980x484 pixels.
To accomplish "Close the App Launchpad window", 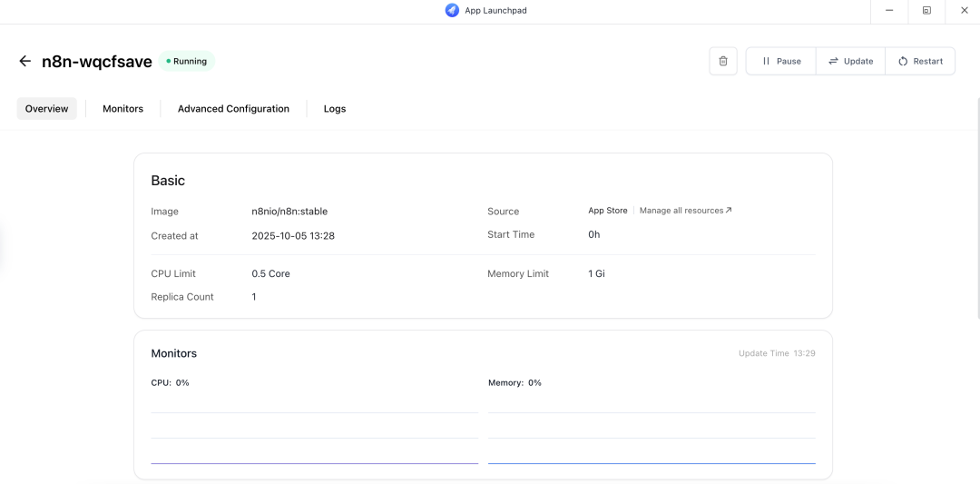I will click(x=963, y=11).
